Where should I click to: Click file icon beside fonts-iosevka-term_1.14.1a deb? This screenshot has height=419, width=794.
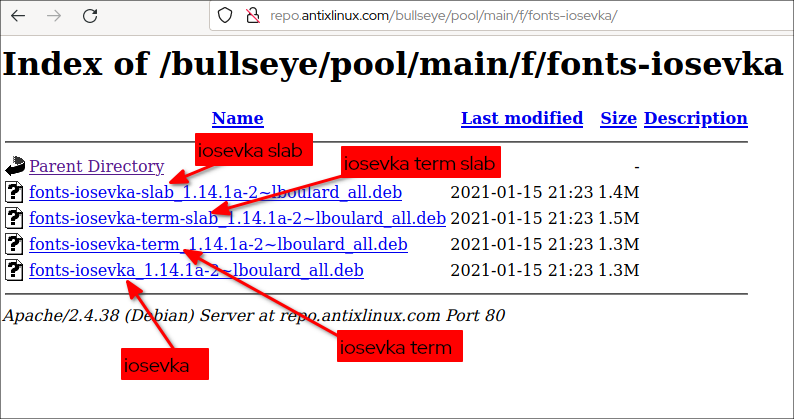coord(14,244)
